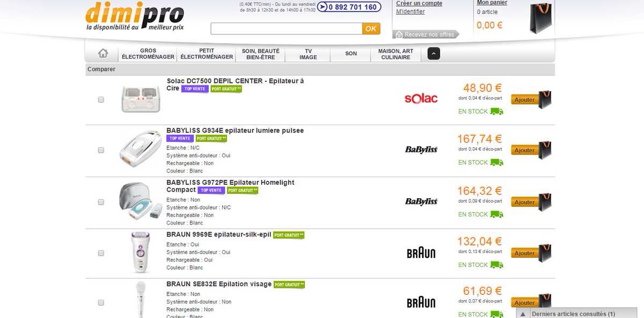Click the BaByliss logo for G972PE
Screen dimensions: 644x318
point(421,201)
